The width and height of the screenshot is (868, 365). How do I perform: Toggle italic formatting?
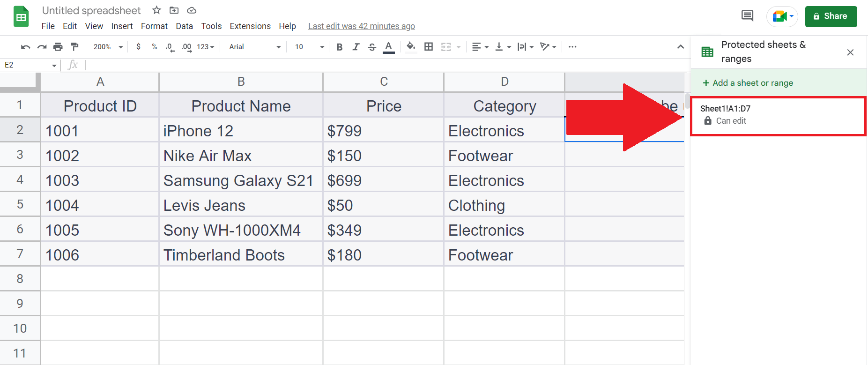pos(356,47)
